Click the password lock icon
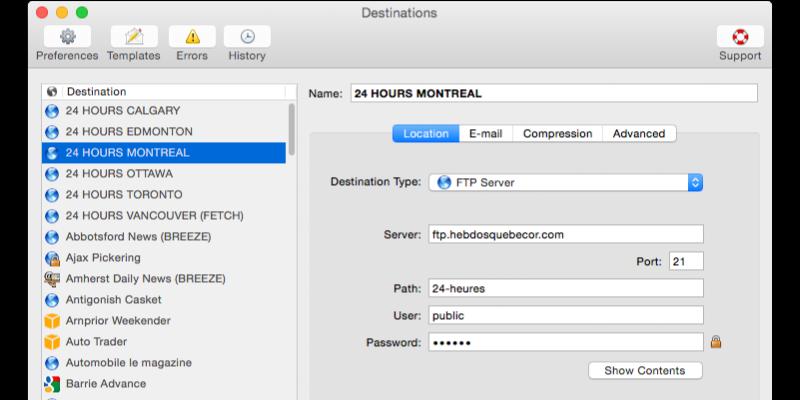 [x=716, y=342]
